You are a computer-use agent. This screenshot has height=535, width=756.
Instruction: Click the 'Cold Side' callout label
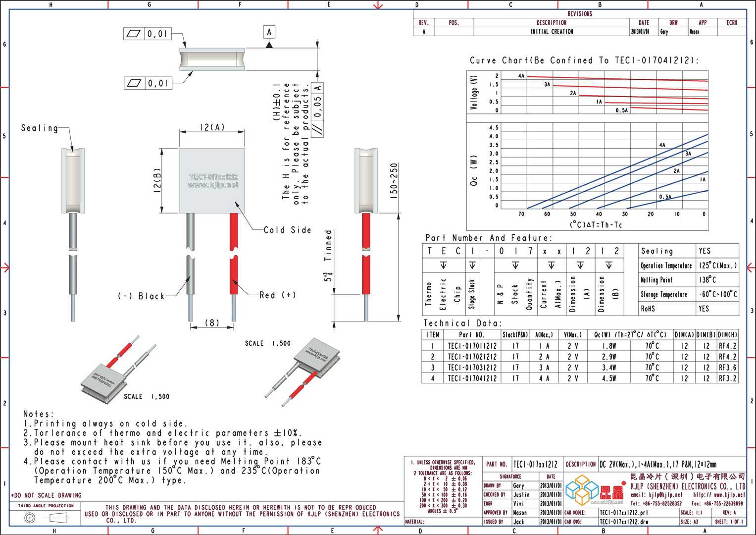pyautogui.click(x=287, y=230)
